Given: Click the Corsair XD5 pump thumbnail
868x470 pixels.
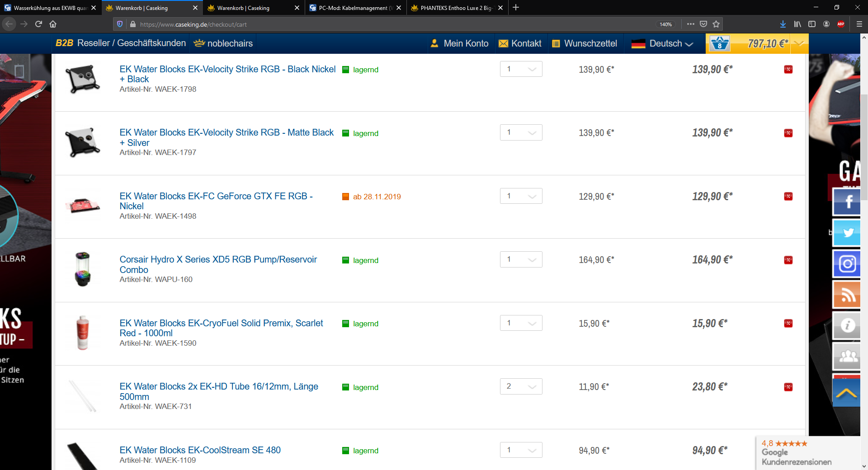Looking at the screenshot, I should click(x=82, y=269).
